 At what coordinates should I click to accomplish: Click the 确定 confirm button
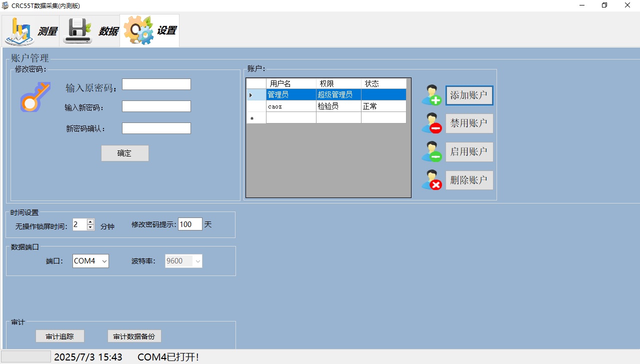pyautogui.click(x=124, y=153)
